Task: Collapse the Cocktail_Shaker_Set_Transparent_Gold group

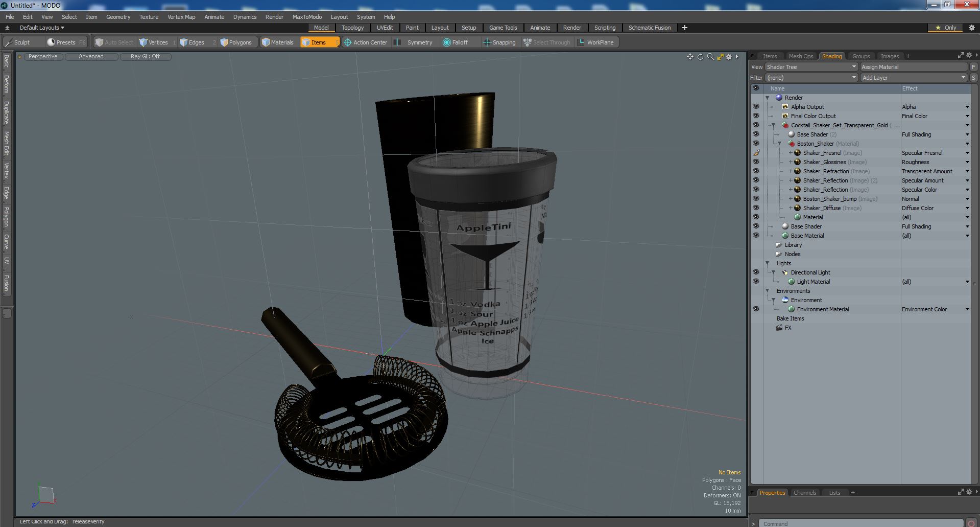Action: coord(773,125)
